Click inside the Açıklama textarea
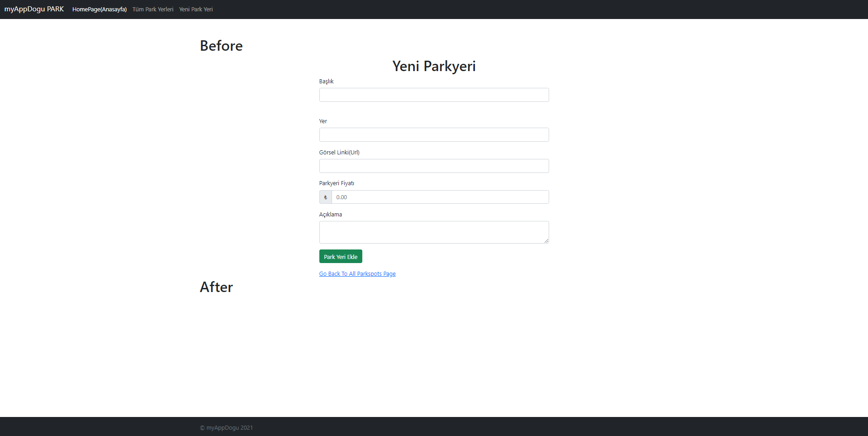868x436 pixels. [433, 232]
